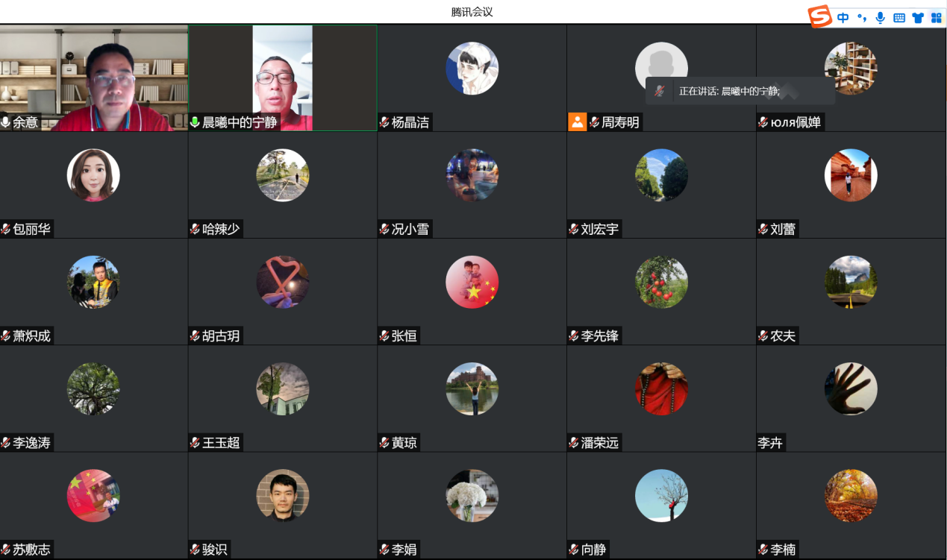The width and height of the screenshot is (947, 560).
Task: Toggle Sogou punctuation mode
Action: [862, 18]
